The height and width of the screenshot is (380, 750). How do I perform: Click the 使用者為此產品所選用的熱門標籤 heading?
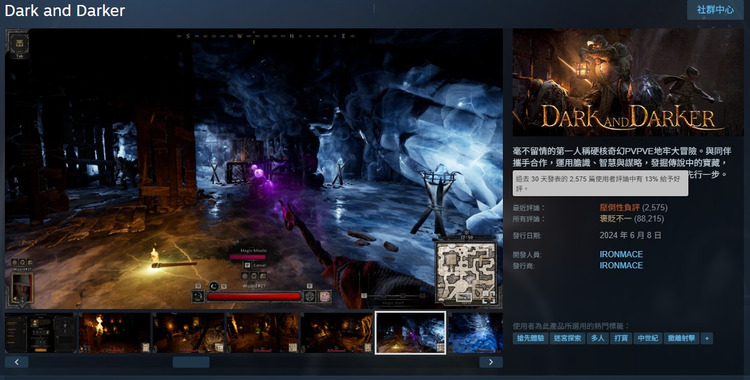click(x=571, y=326)
